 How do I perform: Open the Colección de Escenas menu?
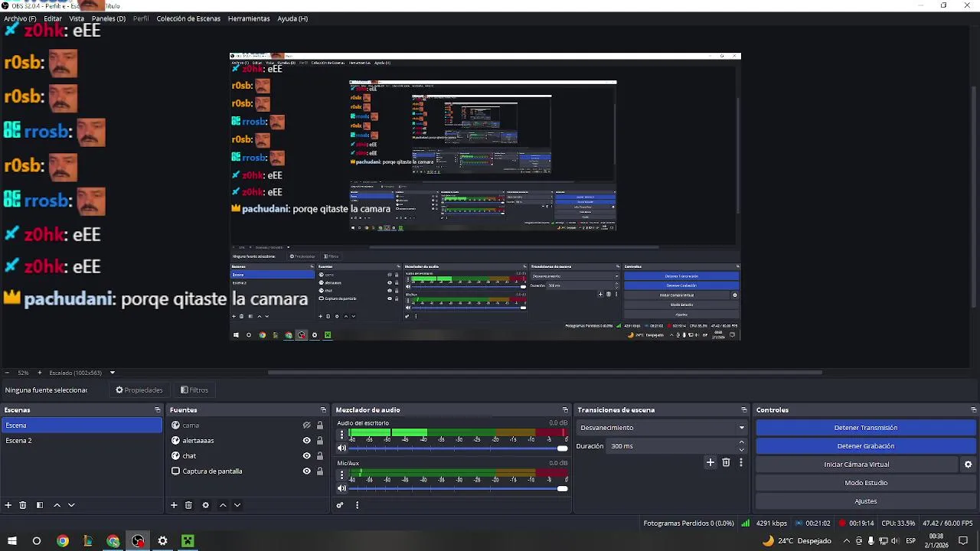[188, 18]
